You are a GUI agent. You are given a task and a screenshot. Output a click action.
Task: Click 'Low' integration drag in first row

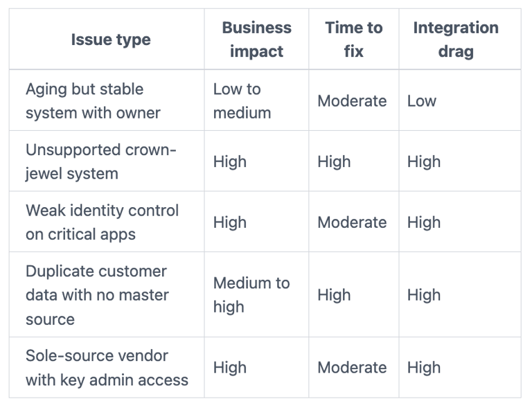pyautogui.click(x=422, y=101)
